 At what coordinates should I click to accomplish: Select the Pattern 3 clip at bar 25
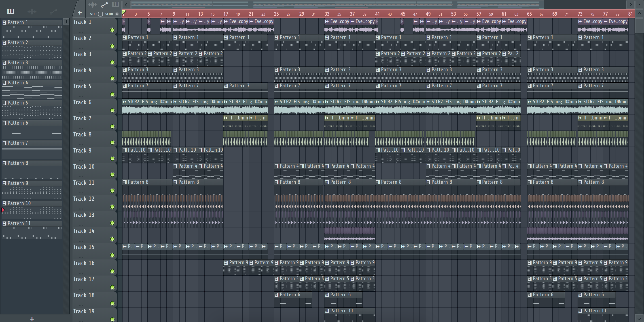[x=299, y=74]
